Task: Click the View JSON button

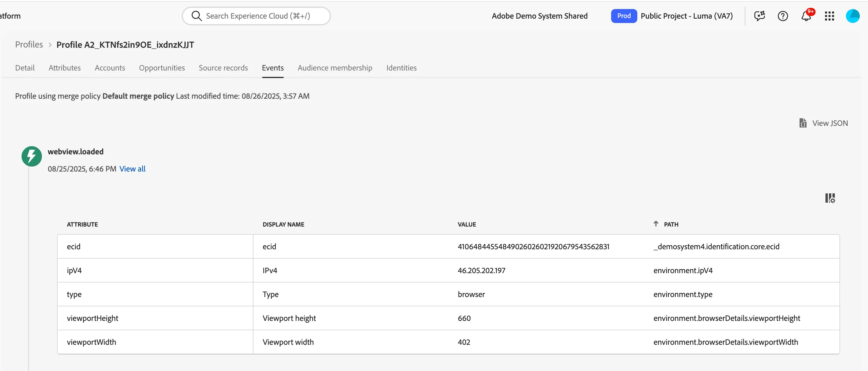Action: (823, 123)
